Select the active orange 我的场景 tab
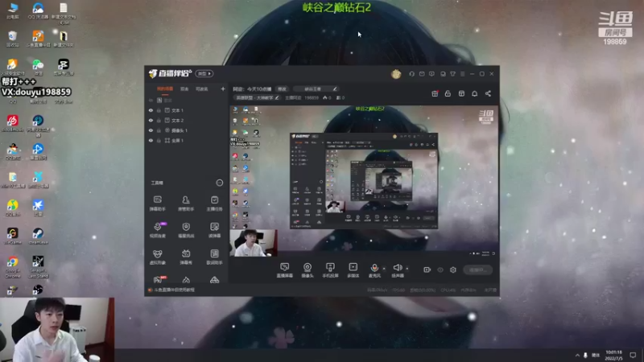Screen dimensions: 644x362 pos(165,89)
